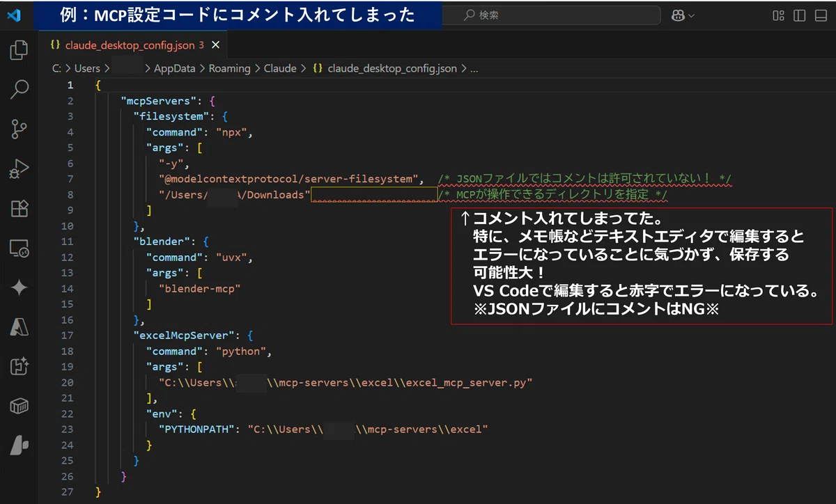
Task: Click the "PYTHONPATH" key on line 23
Action: (x=196, y=430)
